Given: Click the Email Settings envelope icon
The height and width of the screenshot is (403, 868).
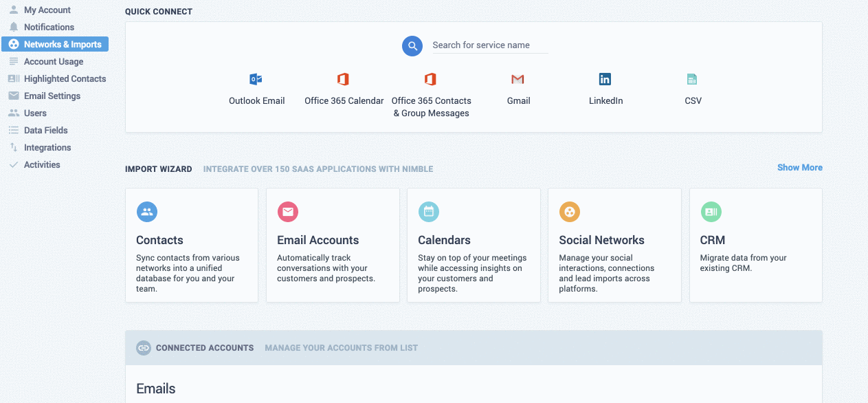Looking at the screenshot, I should point(14,96).
